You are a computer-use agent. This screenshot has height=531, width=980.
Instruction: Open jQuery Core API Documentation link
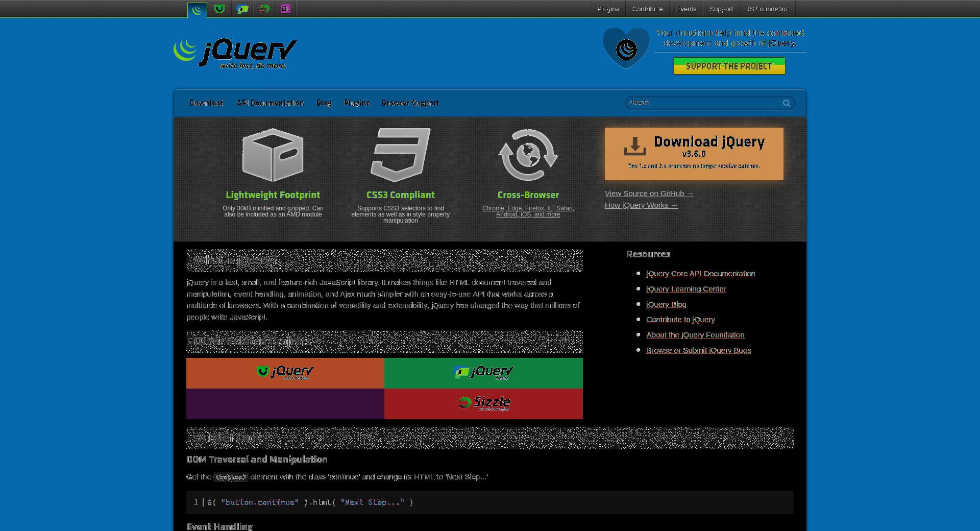[x=700, y=274]
